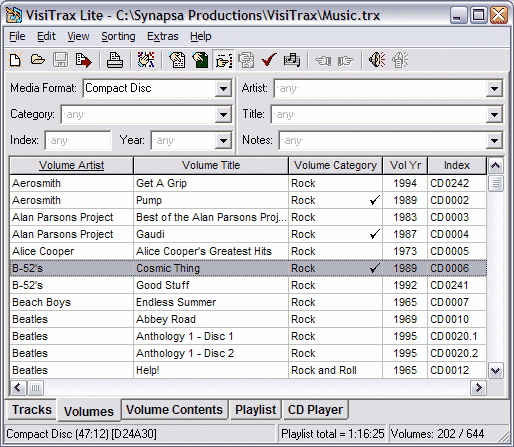Click the vertical scrollbar thumb
This screenshot has height=447, width=514.
tap(495, 183)
